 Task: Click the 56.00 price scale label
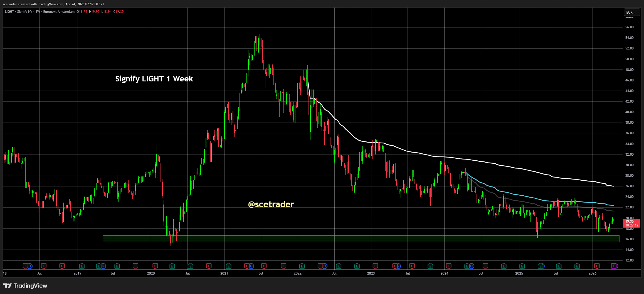coord(629,27)
